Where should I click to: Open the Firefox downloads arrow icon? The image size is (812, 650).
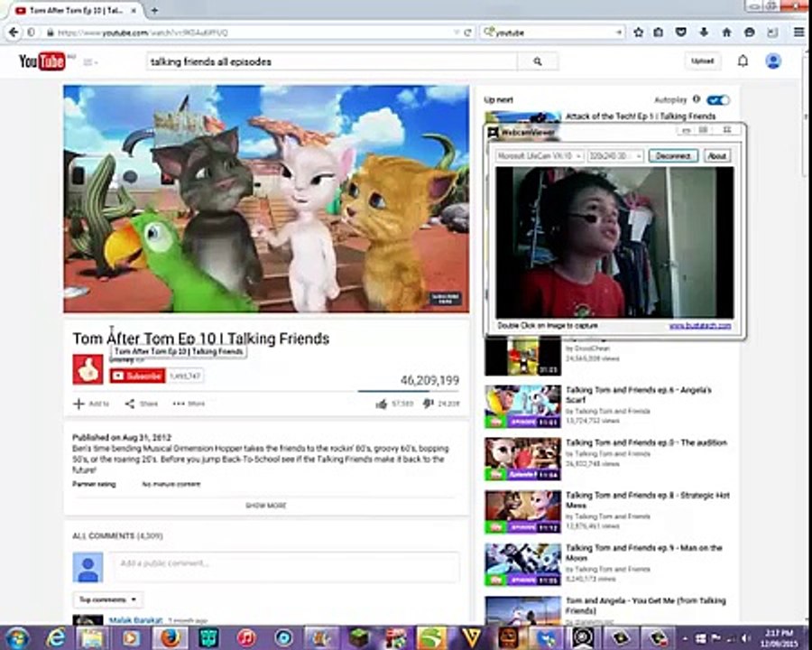tap(704, 32)
